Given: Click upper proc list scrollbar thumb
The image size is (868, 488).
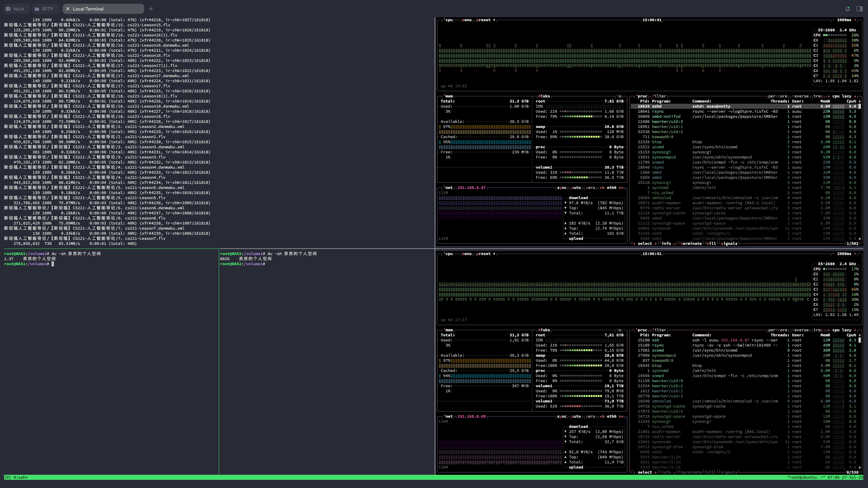Looking at the screenshot, I should coord(860,106).
